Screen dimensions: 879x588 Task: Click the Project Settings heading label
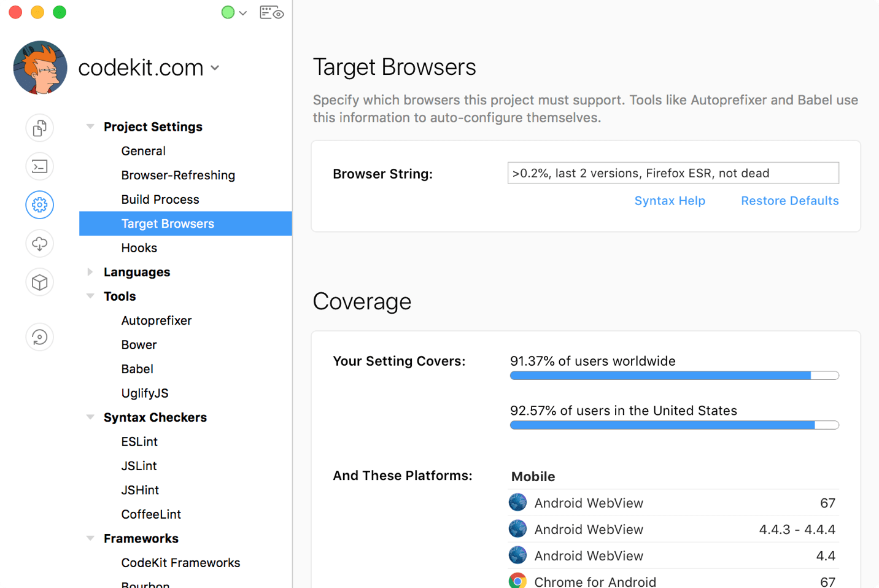pos(153,126)
